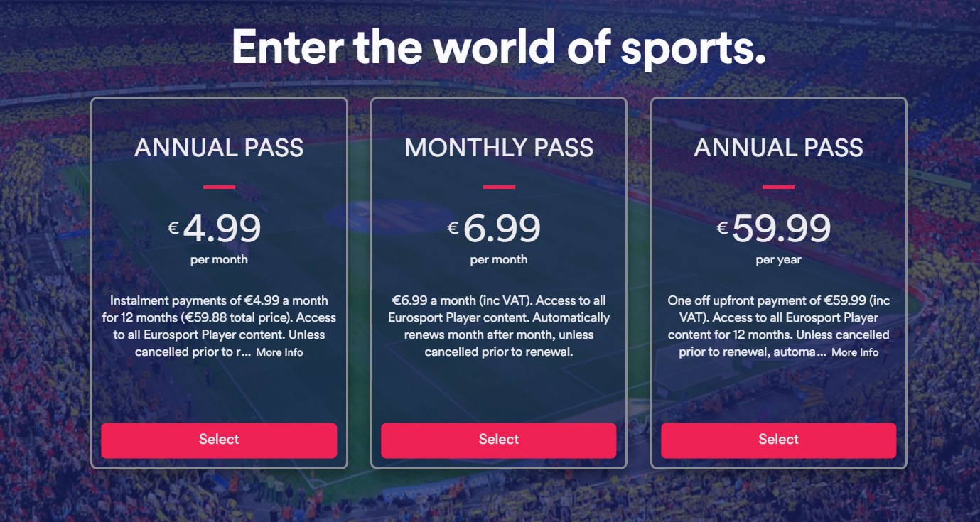The width and height of the screenshot is (980, 522).
Task: Click the MONTHLY PASS card title
Action: pos(499,148)
